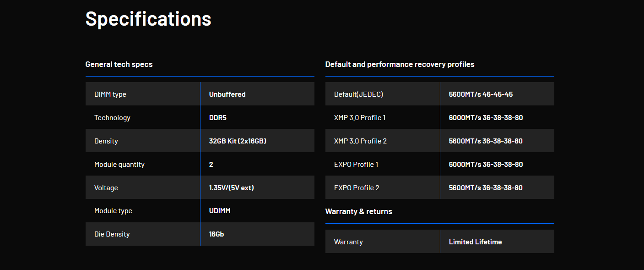Click the Module quantity label

tap(119, 165)
